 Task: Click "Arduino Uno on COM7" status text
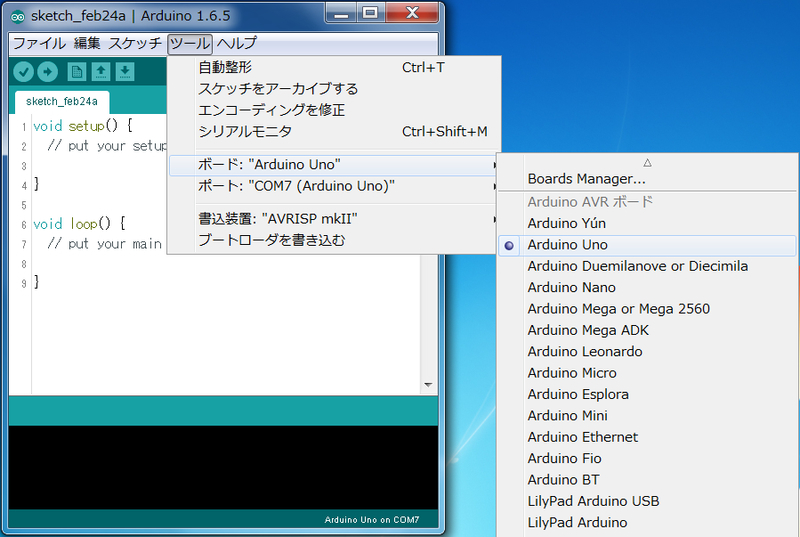(371, 520)
